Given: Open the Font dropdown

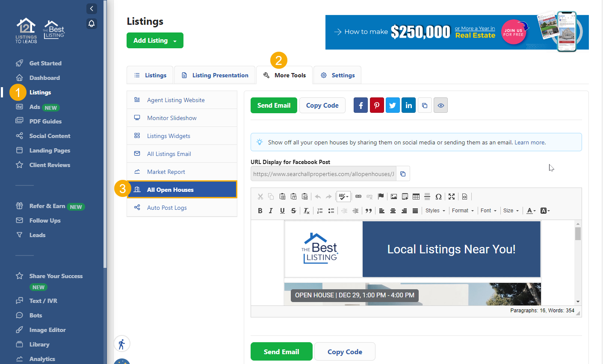Looking at the screenshot, I should pos(488,211).
